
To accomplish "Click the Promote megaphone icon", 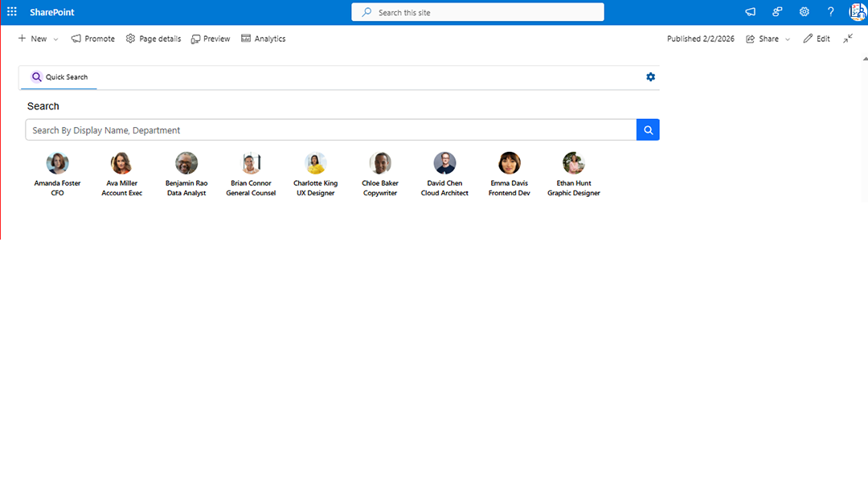I will click(75, 38).
